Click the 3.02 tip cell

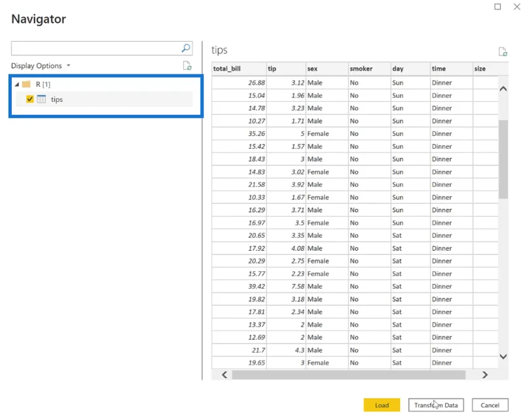(x=286, y=172)
